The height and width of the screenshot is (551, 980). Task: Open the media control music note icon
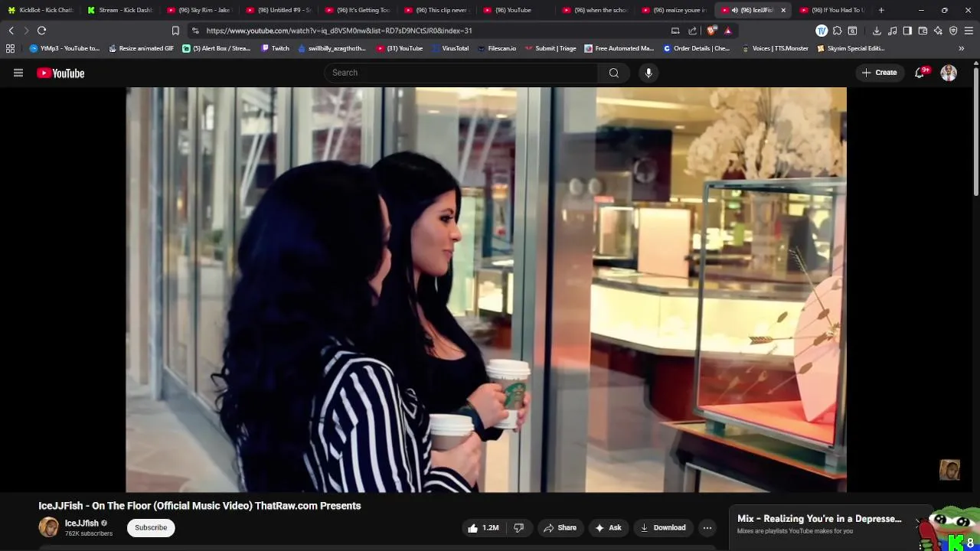(893, 31)
